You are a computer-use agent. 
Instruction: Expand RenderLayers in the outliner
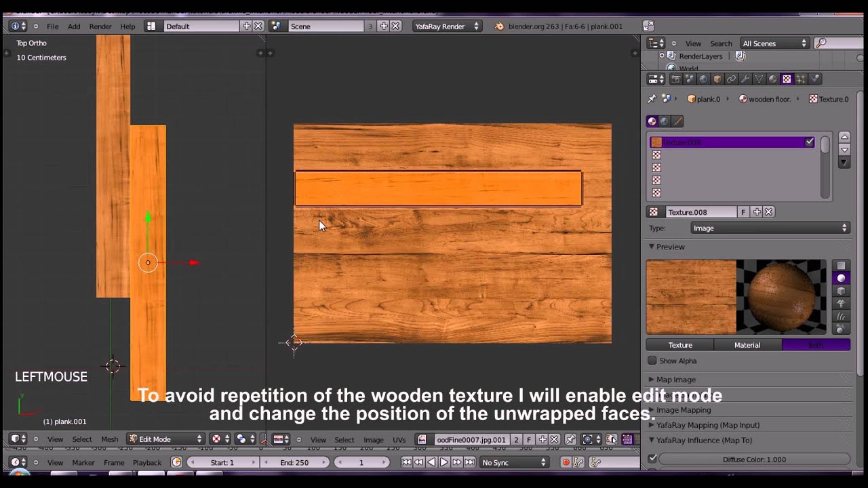(662, 56)
